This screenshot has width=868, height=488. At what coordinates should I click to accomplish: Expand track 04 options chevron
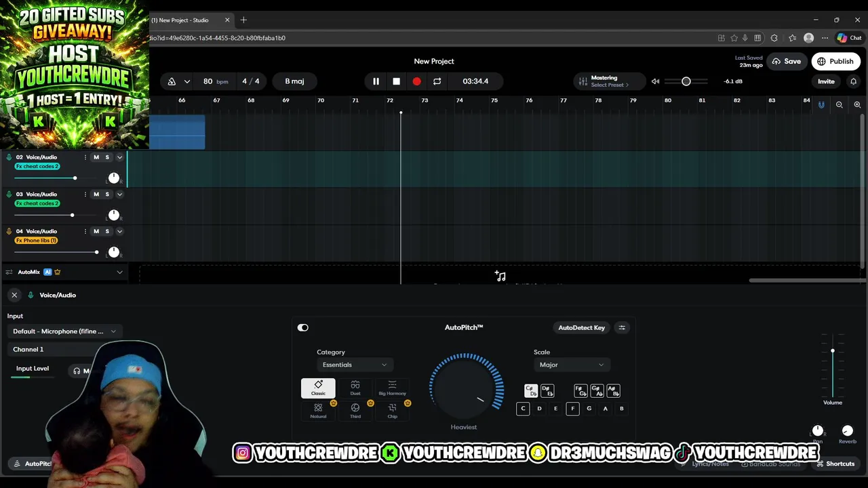pyautogui.click(x=119, y=231)
